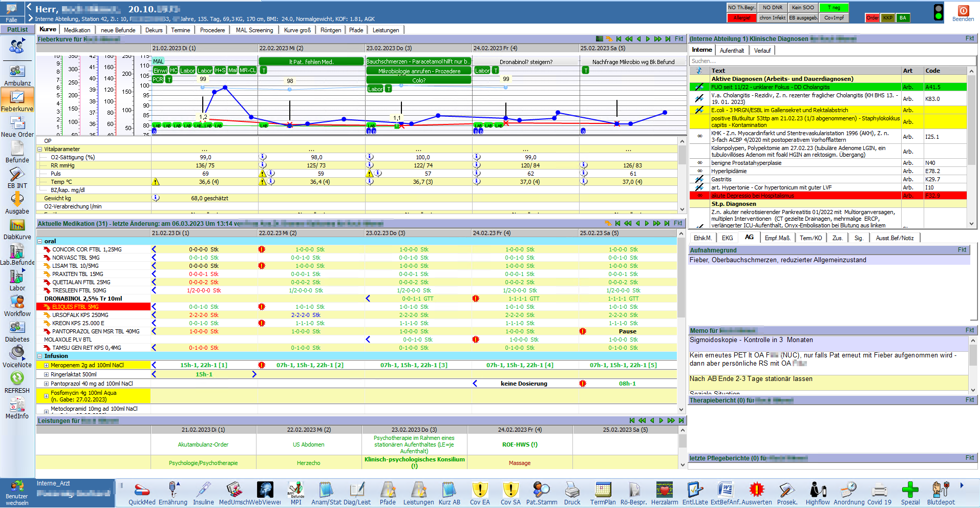The image size is (980, 508).
Task: Toggle the KKP status flag
Action: point(888,18)
